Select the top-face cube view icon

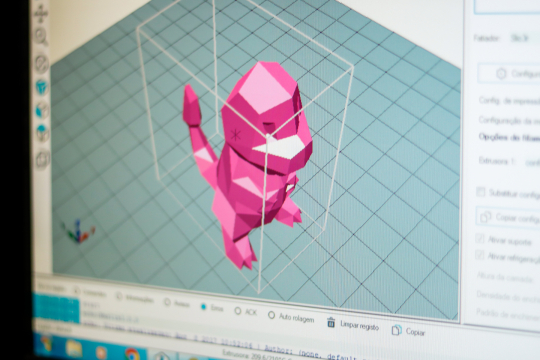42,133
